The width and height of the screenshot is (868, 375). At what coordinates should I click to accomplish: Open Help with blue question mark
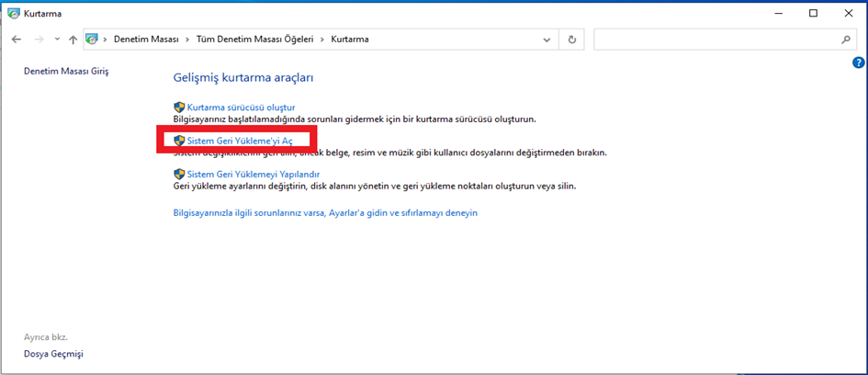point(859,63)
